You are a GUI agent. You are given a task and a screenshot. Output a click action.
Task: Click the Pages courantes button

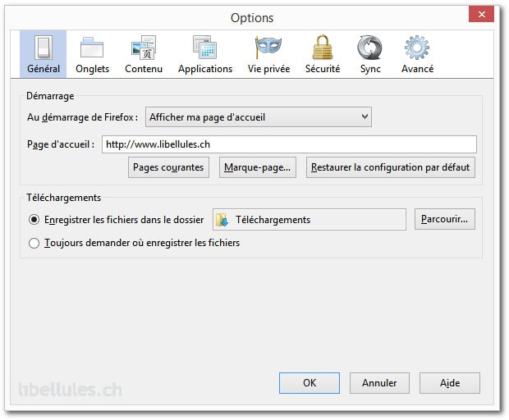(168, 167)
